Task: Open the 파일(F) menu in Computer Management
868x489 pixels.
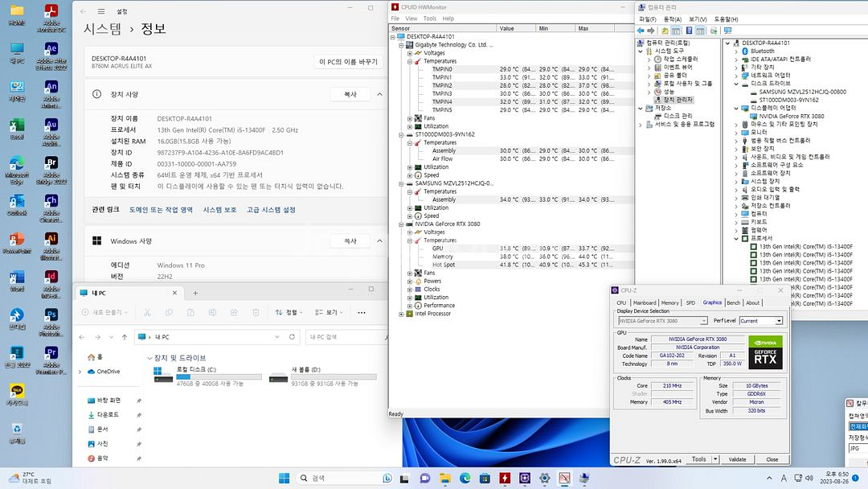Action: tap(648, 19)
